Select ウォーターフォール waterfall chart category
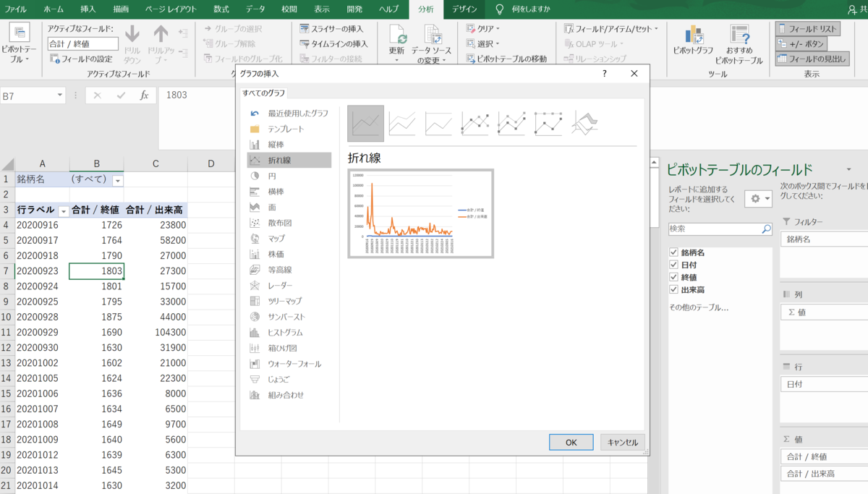The image size is (868, 494). (289, 364)
